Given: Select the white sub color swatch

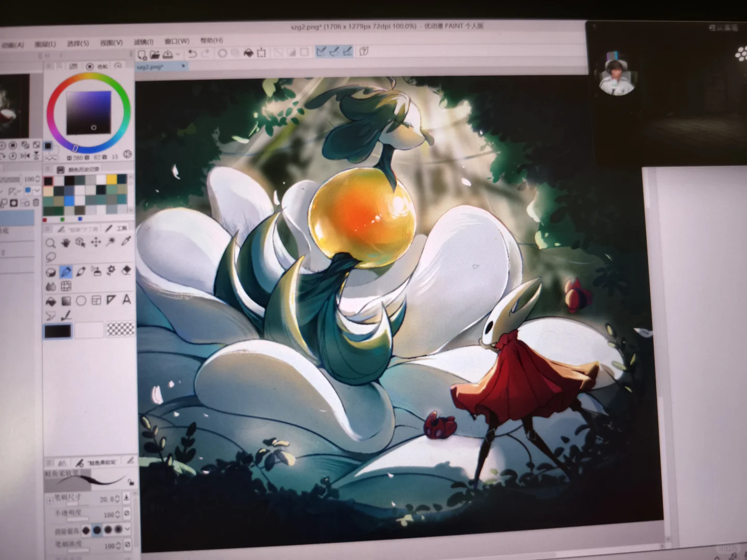Looking at the screenshot, I should [89, 330].
